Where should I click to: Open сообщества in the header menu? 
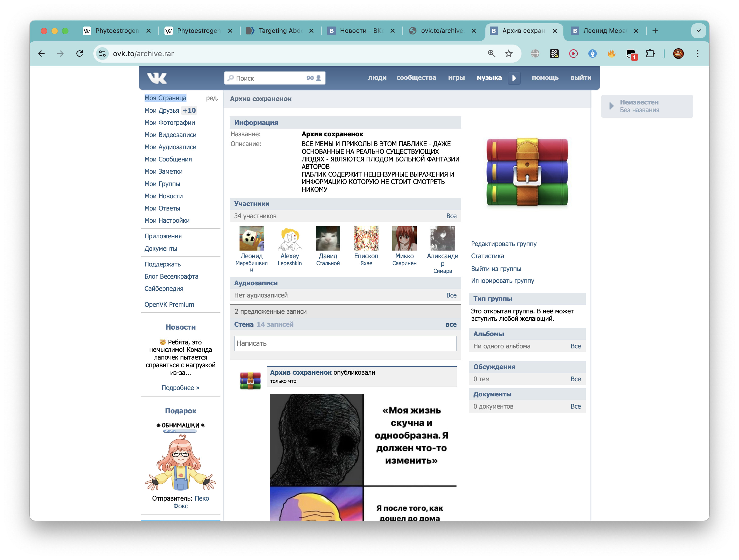click(x=416, y=78)
